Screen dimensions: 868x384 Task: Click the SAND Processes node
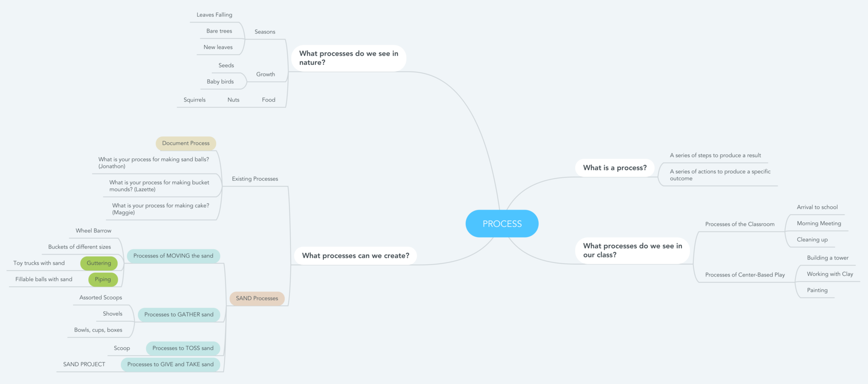coord(257,298)
